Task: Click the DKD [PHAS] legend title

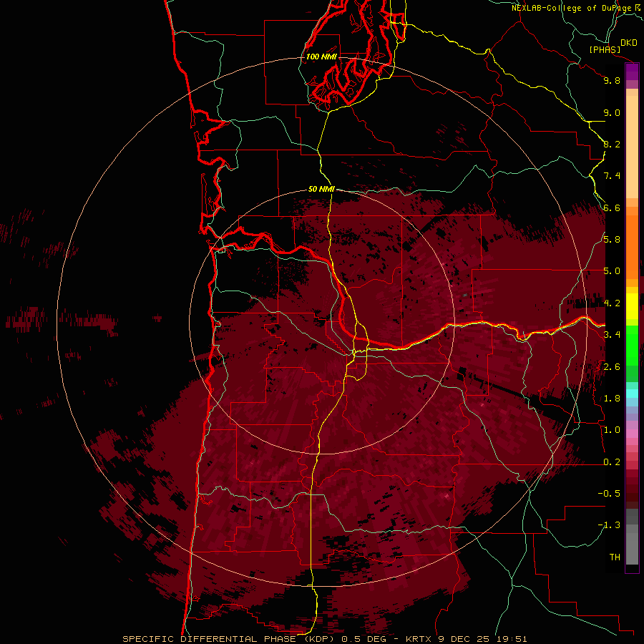Action: tap(613, 46)
